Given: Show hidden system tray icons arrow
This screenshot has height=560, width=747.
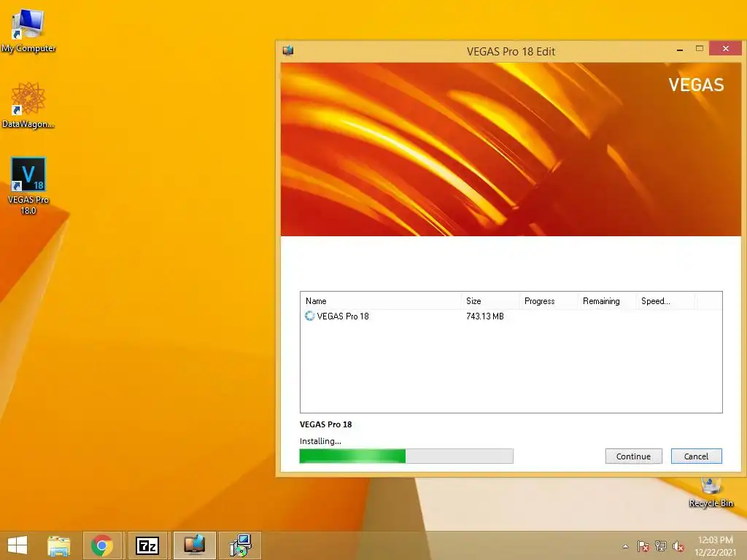Looking at the screenshot, I should (625, 546).
